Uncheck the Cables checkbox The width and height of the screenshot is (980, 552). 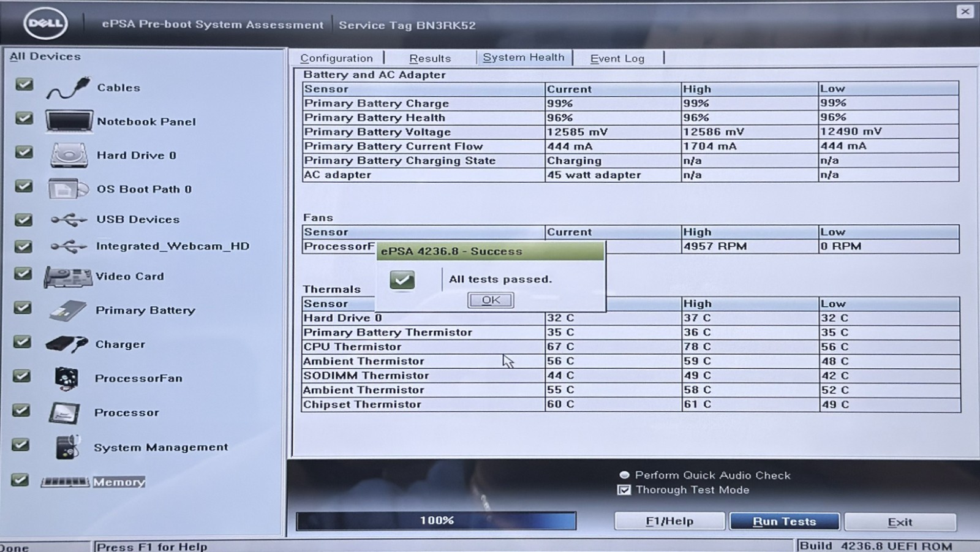[24, 84]
